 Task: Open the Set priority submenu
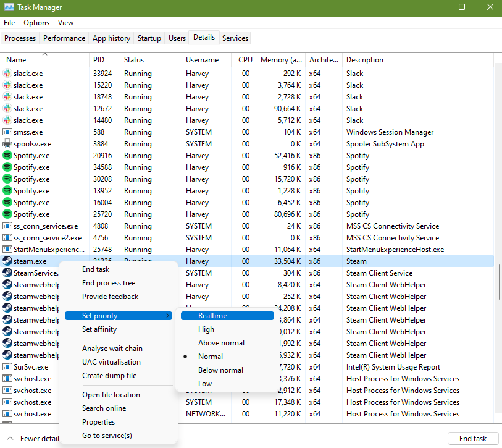pyautogui.click(x=119, y=316)
